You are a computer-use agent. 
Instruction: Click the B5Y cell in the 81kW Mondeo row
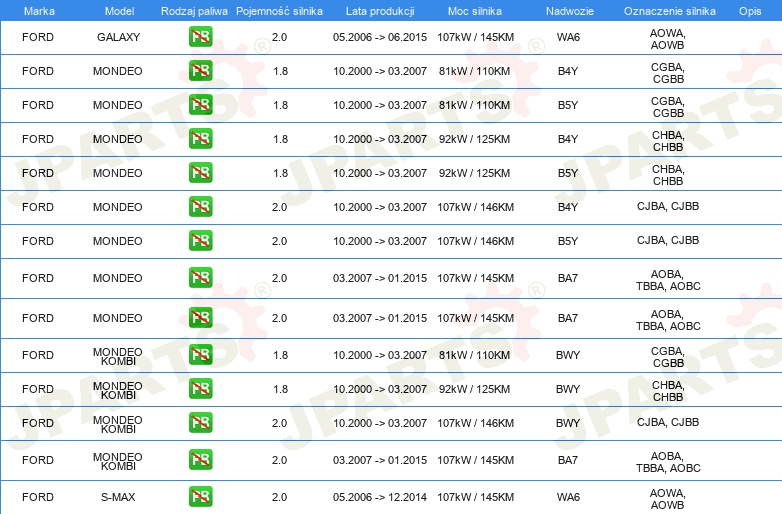[x=568, y=105]
